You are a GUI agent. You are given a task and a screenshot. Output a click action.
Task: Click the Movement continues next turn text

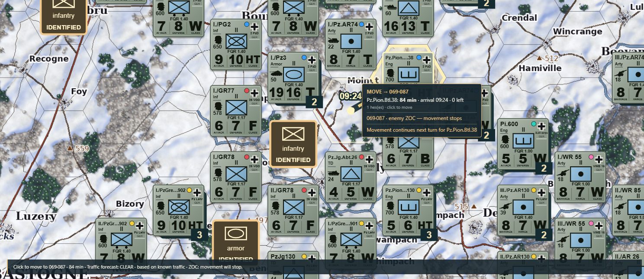tap(422, 130)
